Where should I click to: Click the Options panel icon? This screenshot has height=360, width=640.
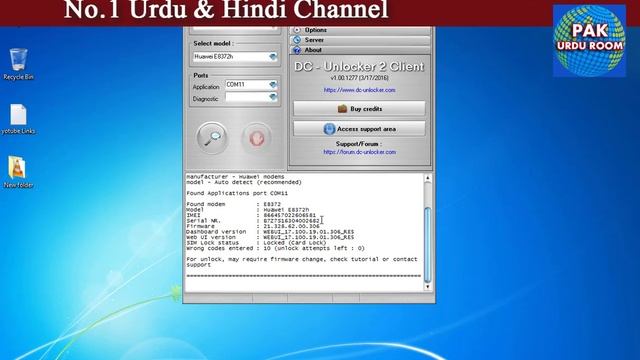(297, 30)
